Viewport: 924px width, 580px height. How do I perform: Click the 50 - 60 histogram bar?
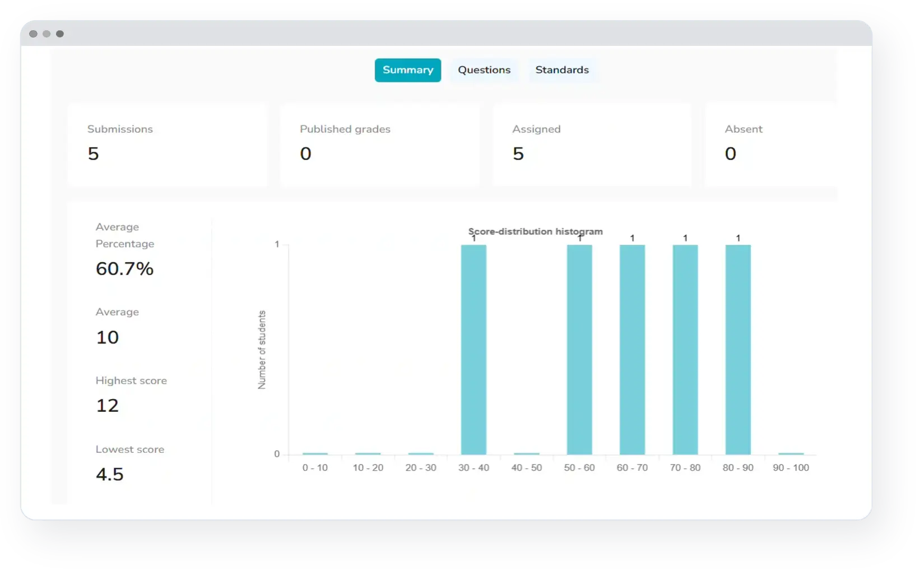(579, 349)
